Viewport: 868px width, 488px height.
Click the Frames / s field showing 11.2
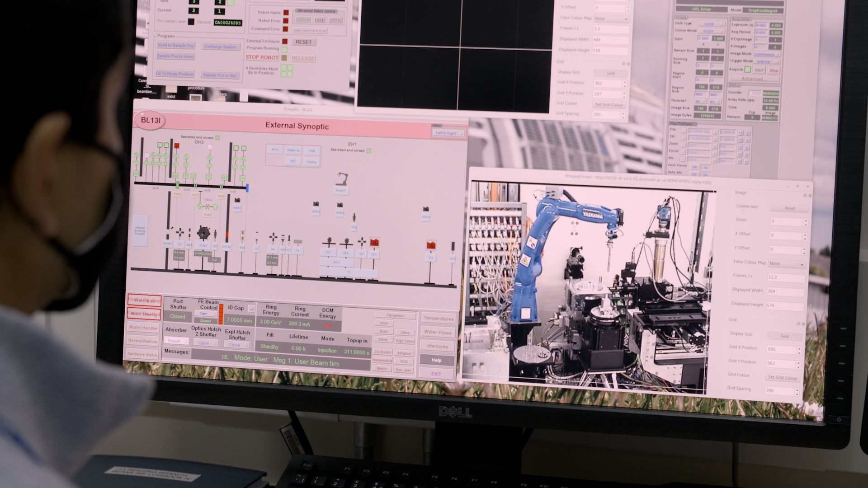tap(786, 277)
